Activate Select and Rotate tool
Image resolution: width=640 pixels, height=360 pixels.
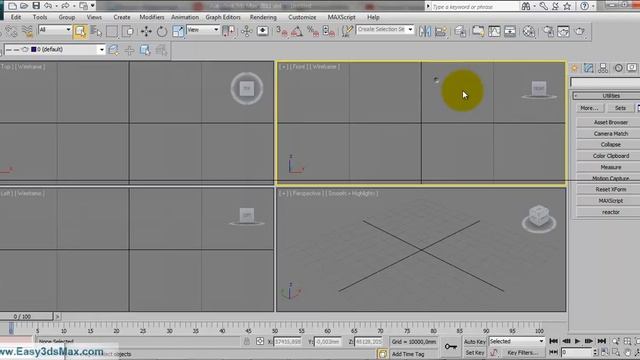162,31
